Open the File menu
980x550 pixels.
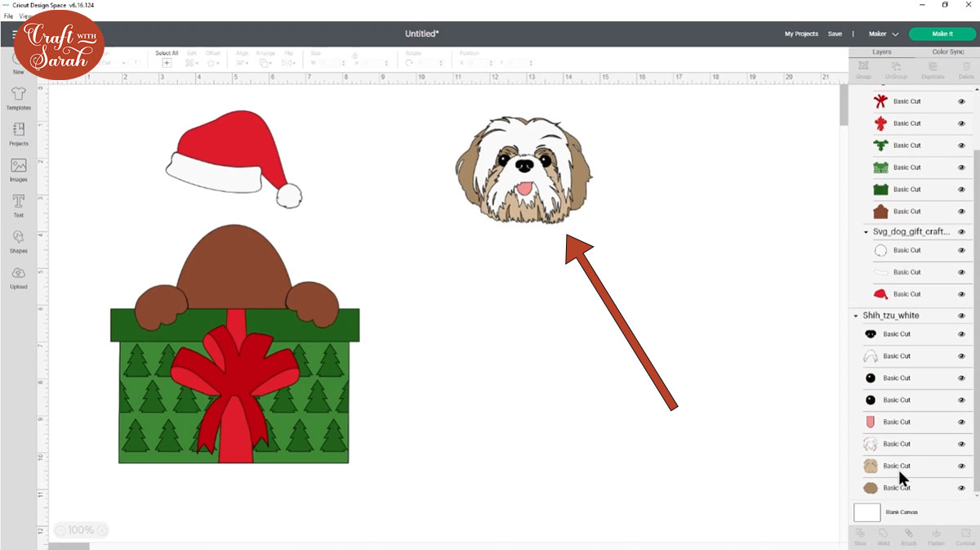8,16
